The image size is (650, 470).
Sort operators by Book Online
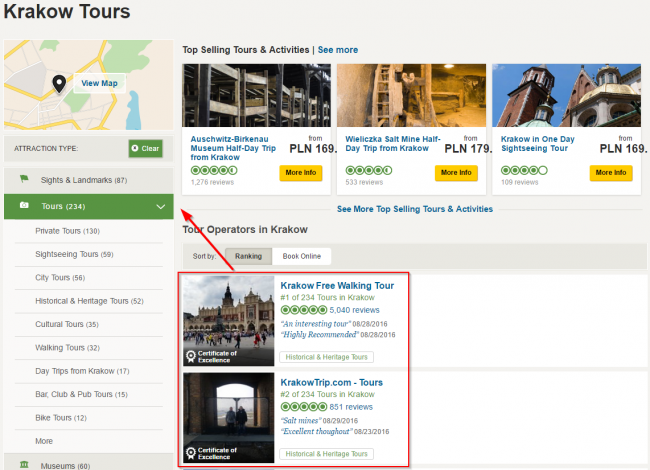(x=302, y=256)
